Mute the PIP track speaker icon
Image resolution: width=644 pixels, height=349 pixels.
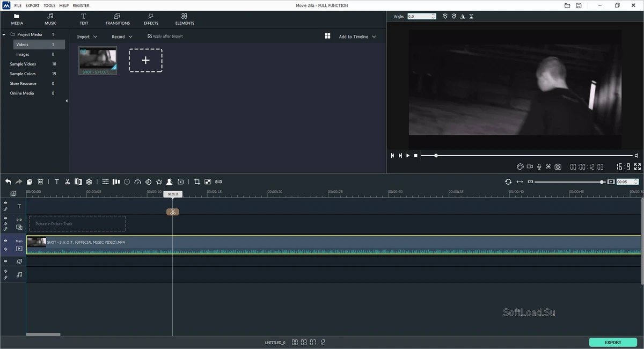(x=5, y=223)
